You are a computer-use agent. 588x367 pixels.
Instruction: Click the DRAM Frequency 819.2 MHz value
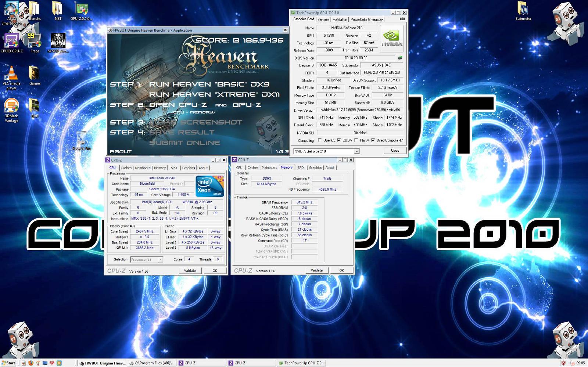[x=304, y=202]
